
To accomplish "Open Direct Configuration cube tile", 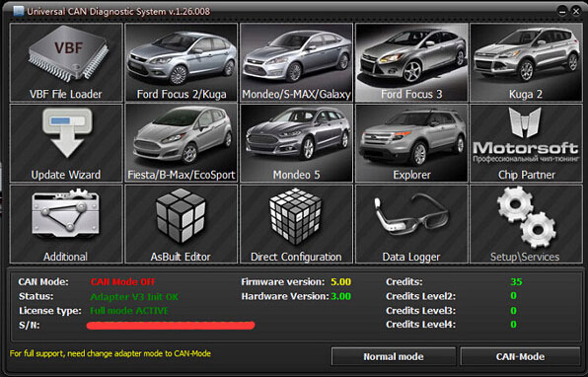I will point(296,224).
